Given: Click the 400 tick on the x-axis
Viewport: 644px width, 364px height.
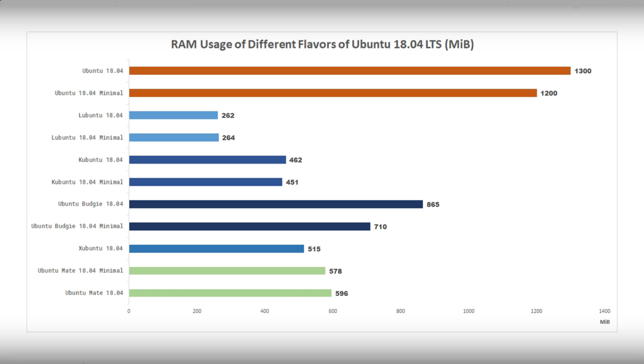Looking at the screenshot, I should click(x=264, y=311).
